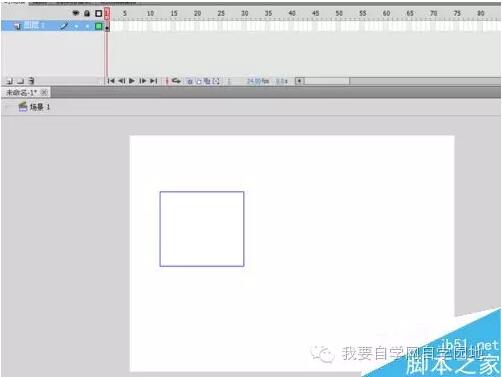The width and height of the screenshot is (502, 377).
Task: Click the timeline scroll left arrow
Action: point(299,81)
